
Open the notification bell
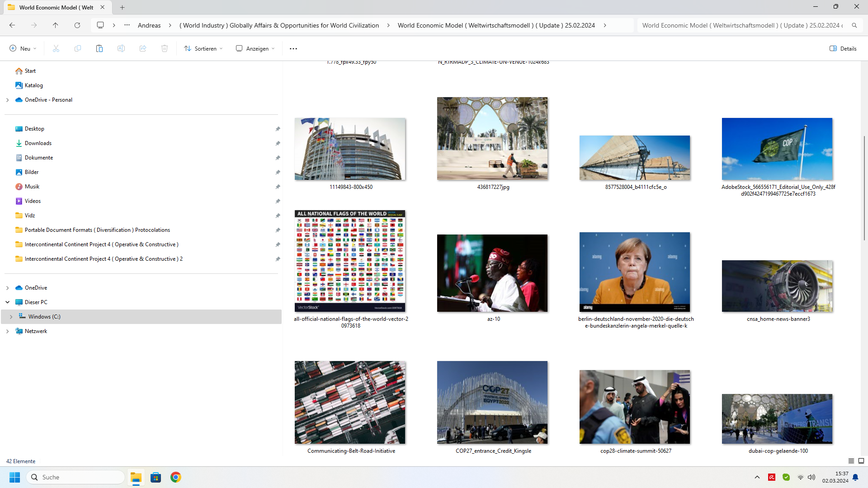(855, 477)
